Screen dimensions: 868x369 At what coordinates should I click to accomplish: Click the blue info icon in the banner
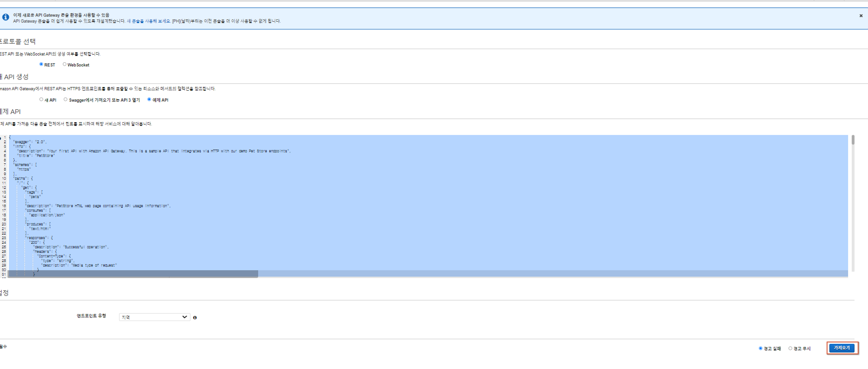tap(5, 17)
